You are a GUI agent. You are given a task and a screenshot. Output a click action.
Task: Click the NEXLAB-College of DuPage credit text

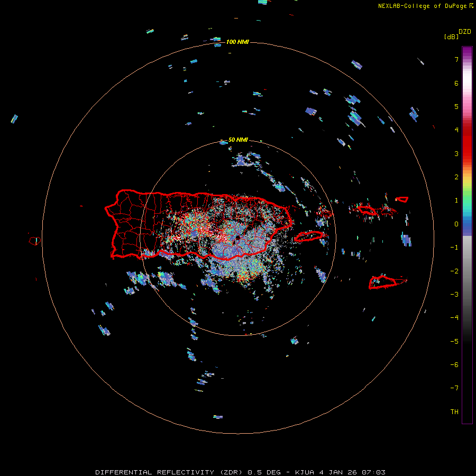(422, 6)
